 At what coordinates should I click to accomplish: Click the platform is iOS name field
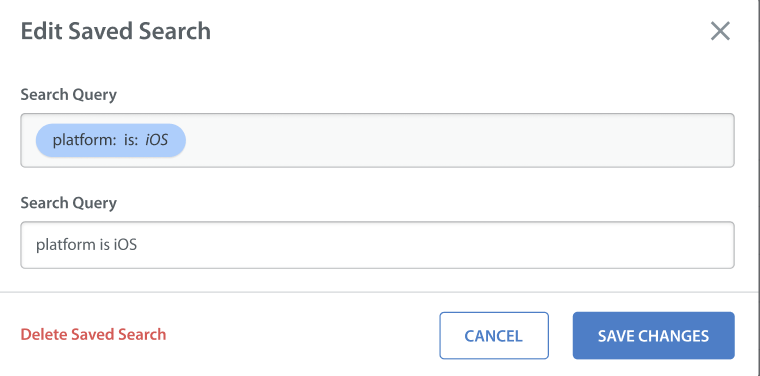pos(378,245)
